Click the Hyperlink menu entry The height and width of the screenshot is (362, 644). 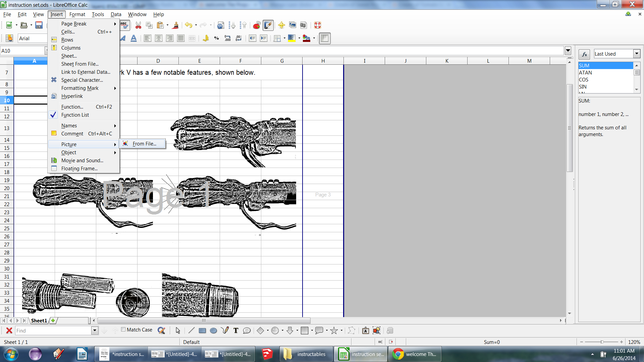point(72,96)
